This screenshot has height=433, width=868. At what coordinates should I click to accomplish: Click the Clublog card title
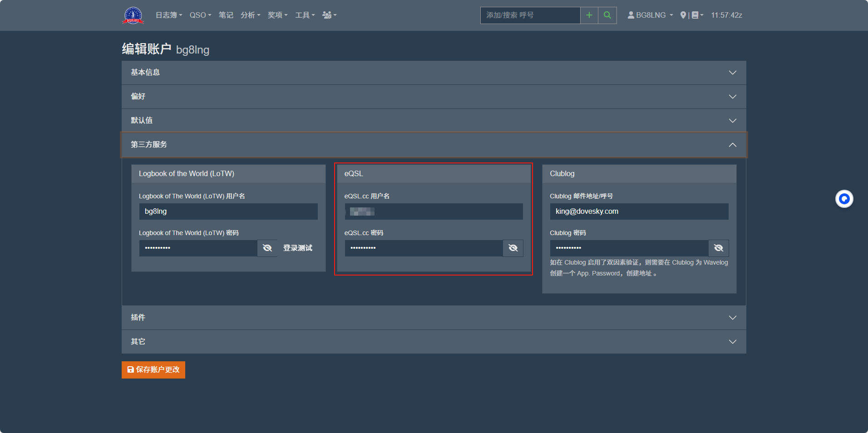click(562, 174)
